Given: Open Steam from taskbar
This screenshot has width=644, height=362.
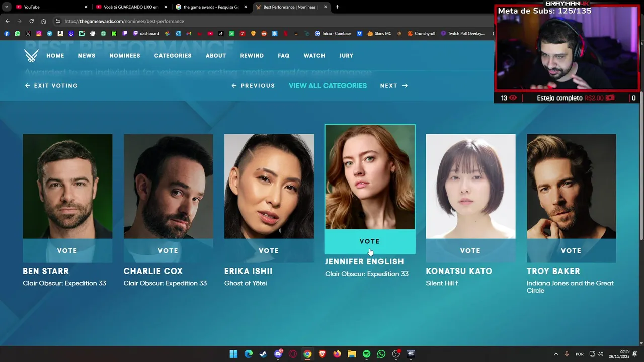Looking at the screenshot, I should coord(263,354).
